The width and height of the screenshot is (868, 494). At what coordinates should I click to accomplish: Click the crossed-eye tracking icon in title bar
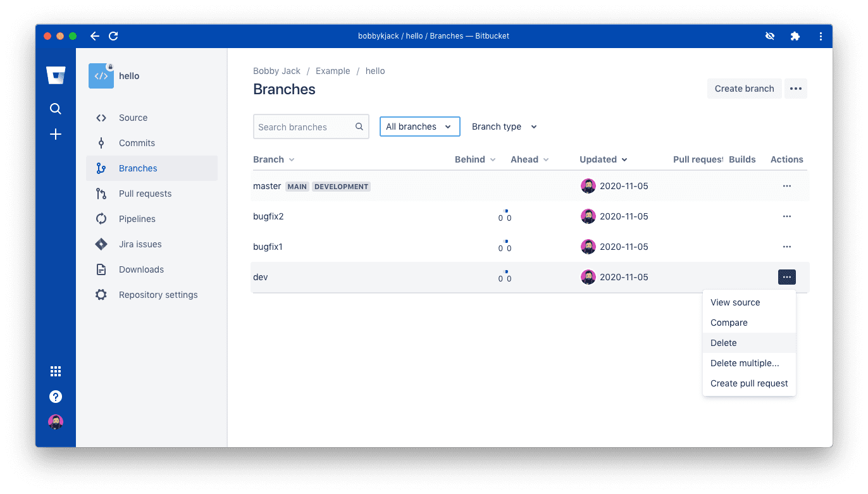click(770, 36)
